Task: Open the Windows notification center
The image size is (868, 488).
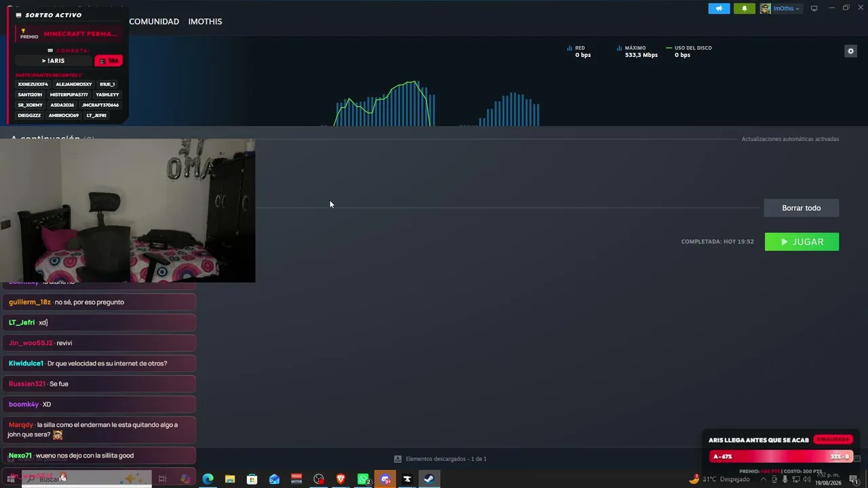Action: coord(854,479)
